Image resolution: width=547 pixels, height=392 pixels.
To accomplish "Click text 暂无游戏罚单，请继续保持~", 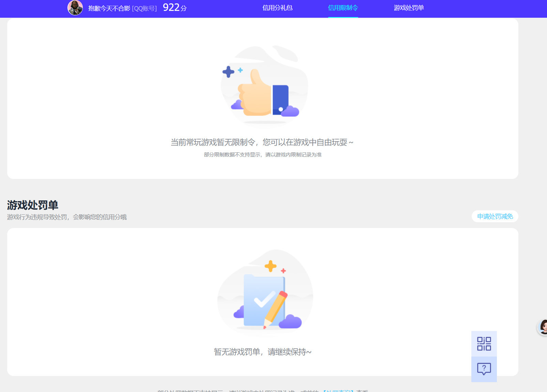I will [x=262, y=352].
